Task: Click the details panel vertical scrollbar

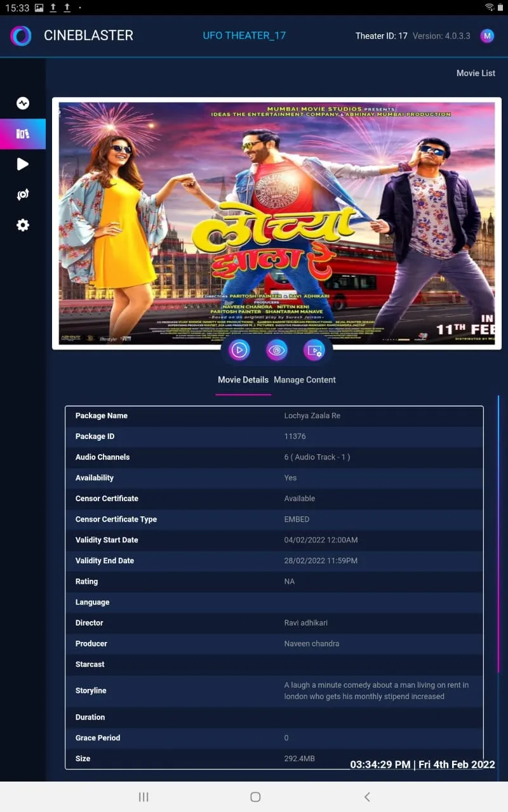Action: tap(498, 534)
